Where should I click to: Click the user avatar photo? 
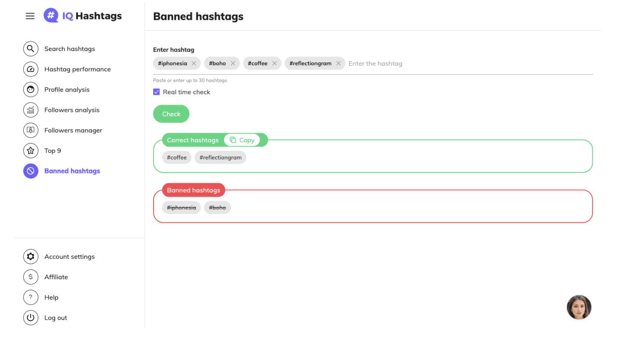coord(579,307)
